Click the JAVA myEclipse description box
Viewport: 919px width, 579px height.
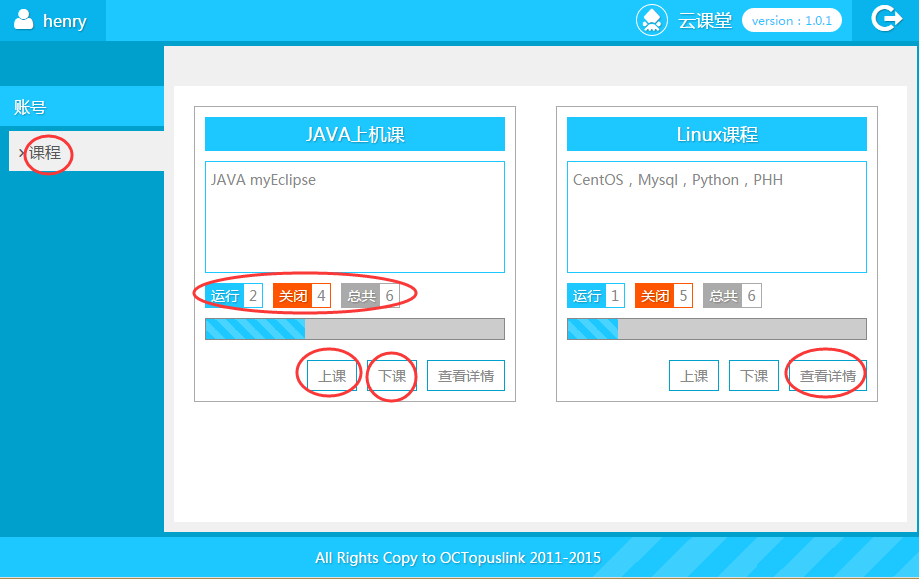[x=355, y=216]
